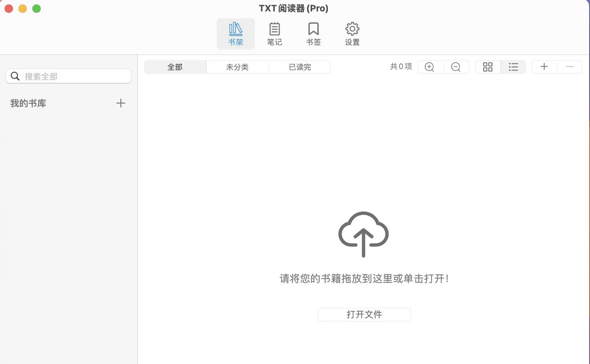
Task: Focus the 搜索全部 search field
Action: [x=68, y=76]
